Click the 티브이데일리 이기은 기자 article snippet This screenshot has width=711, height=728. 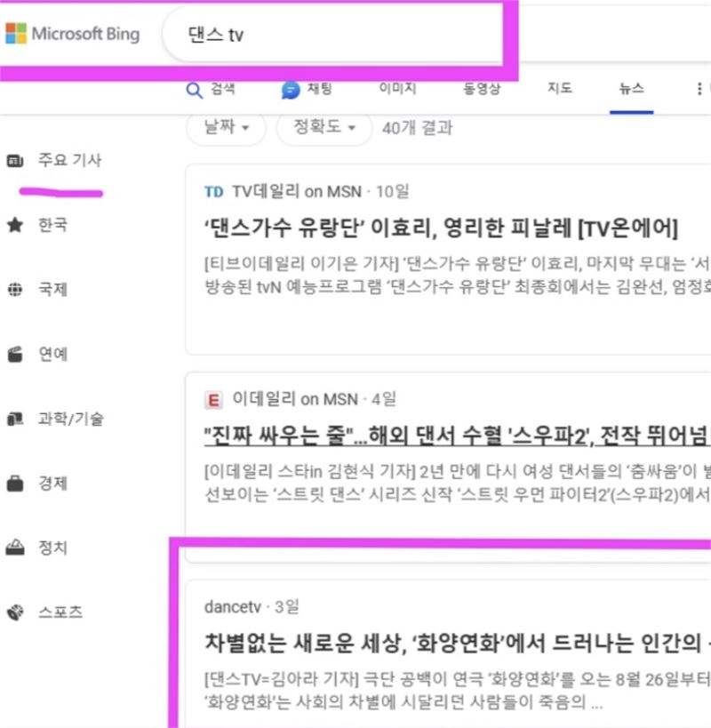click(x=457, y=276)
